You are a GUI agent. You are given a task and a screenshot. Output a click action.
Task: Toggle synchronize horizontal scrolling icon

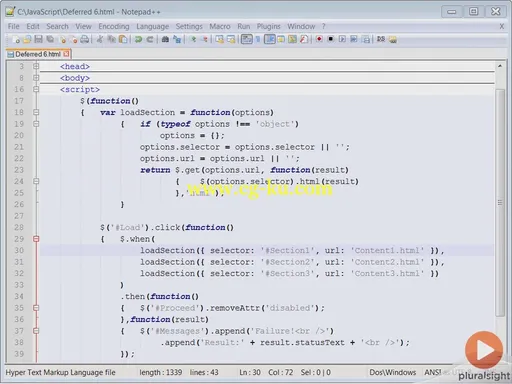point(231,39)
